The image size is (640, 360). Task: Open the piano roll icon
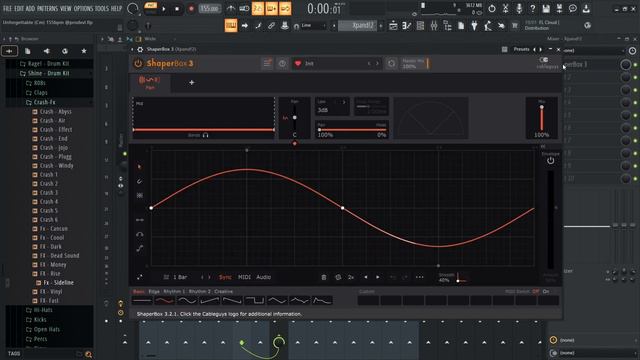(x=407, y=26)
